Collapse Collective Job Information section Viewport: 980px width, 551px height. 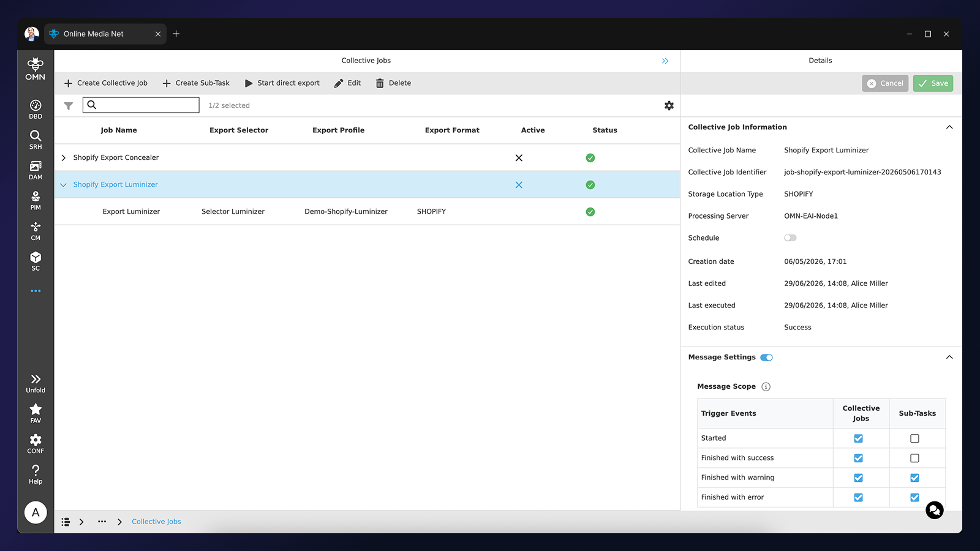[x=949, y=127]
